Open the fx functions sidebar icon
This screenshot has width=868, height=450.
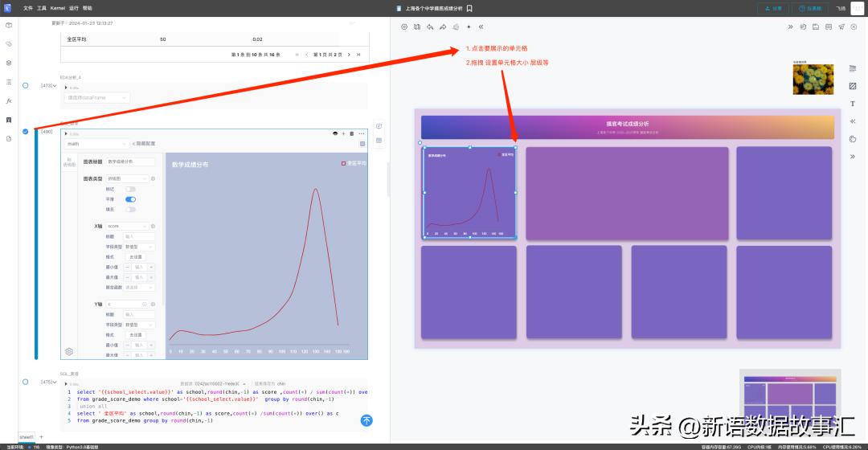click(x=9, y=100)
